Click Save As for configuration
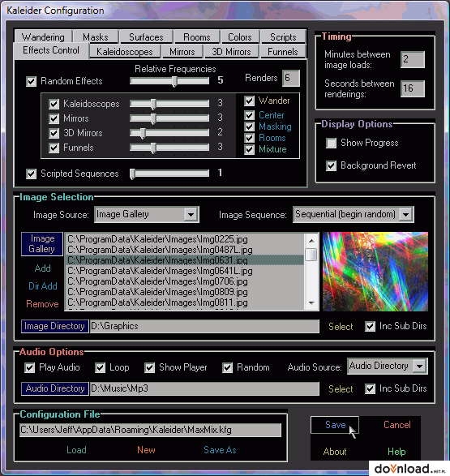Screen dimensions: 450x476 tap(220, 450)
